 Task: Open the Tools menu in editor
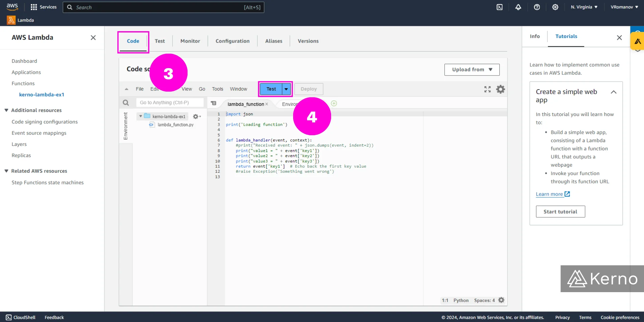click(217, 89)
